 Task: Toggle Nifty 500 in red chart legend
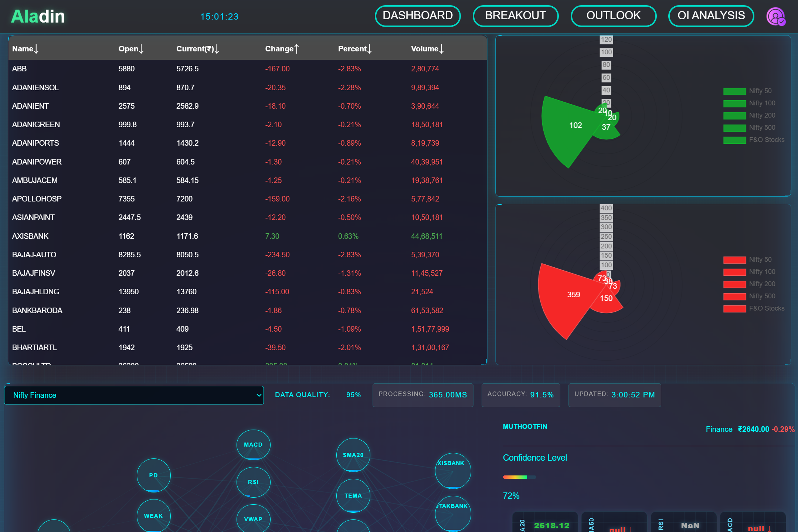click(x=749, y=296)
